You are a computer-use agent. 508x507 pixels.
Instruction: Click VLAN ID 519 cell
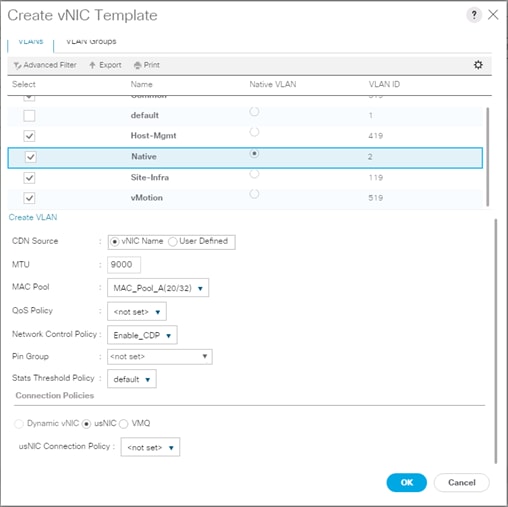pyautogui.click(x=376, y=198)
